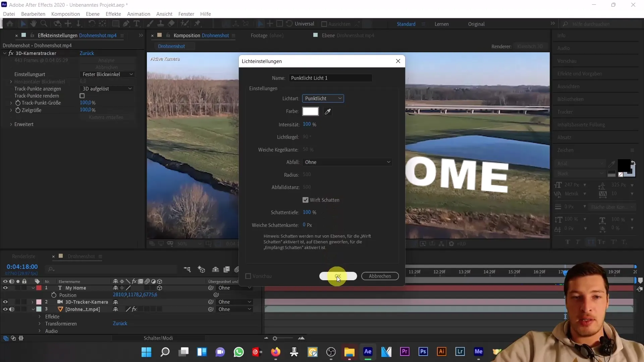The height and width of the screenshot is (362, 644).
Task: Expand the Erweitert section in panel
Action: coord(11,124)
